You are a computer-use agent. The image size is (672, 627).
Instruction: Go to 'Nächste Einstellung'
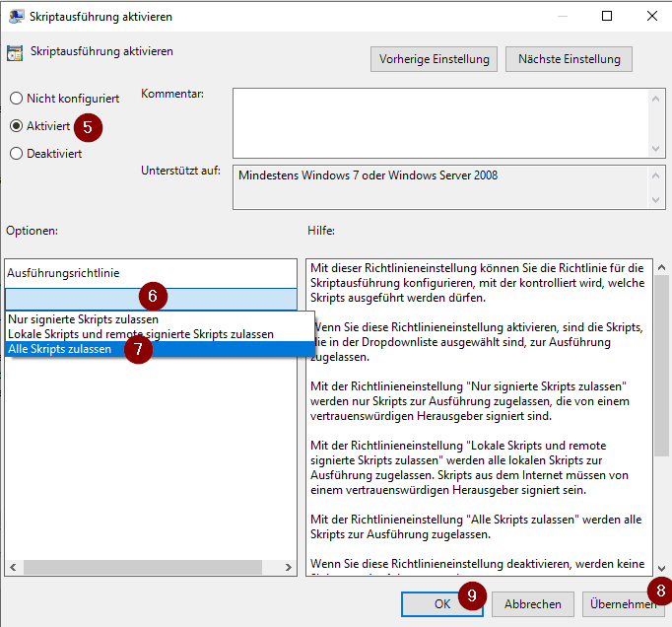point(569,59)
